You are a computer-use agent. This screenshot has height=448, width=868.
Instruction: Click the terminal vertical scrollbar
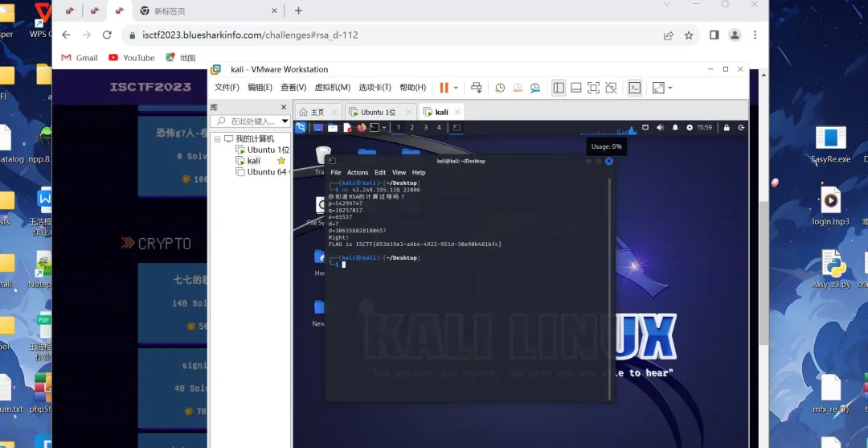click(x=610, y=288)
